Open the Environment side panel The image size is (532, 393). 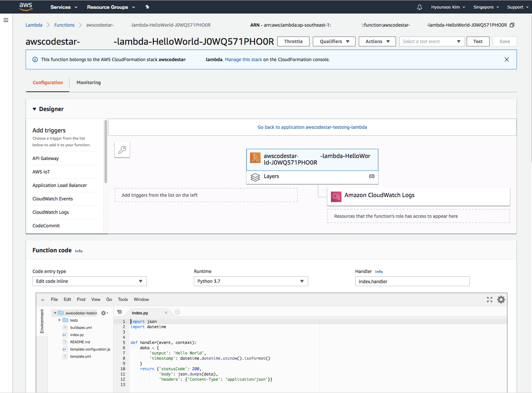(42, 322)
